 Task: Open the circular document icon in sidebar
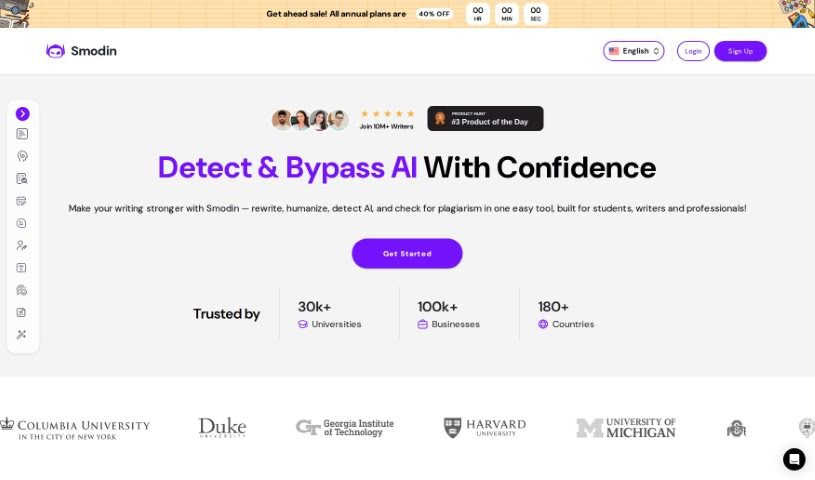(22, 224)
